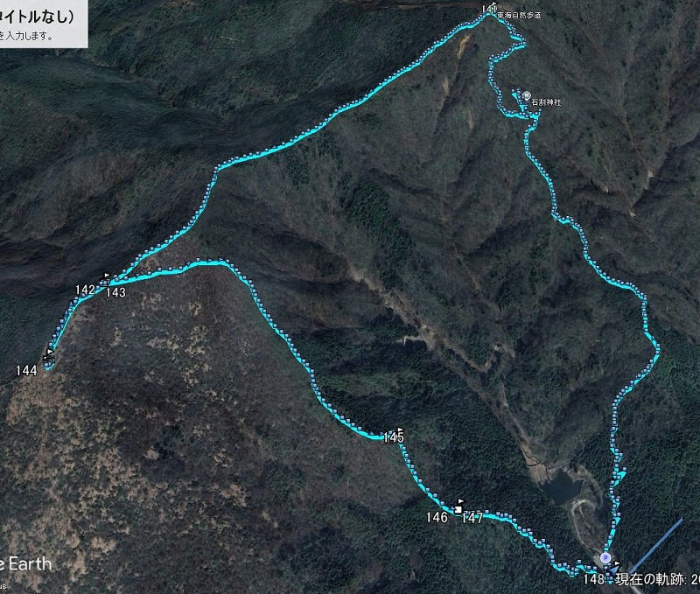700x594 pixels.
Task: Select the 石割神社 shrine place icon
Action: [527, 95]
